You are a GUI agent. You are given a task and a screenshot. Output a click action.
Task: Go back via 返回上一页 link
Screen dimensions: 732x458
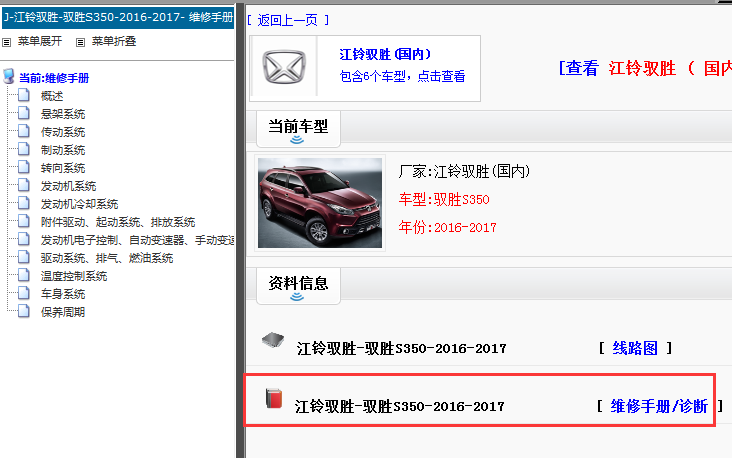point(288,20)
